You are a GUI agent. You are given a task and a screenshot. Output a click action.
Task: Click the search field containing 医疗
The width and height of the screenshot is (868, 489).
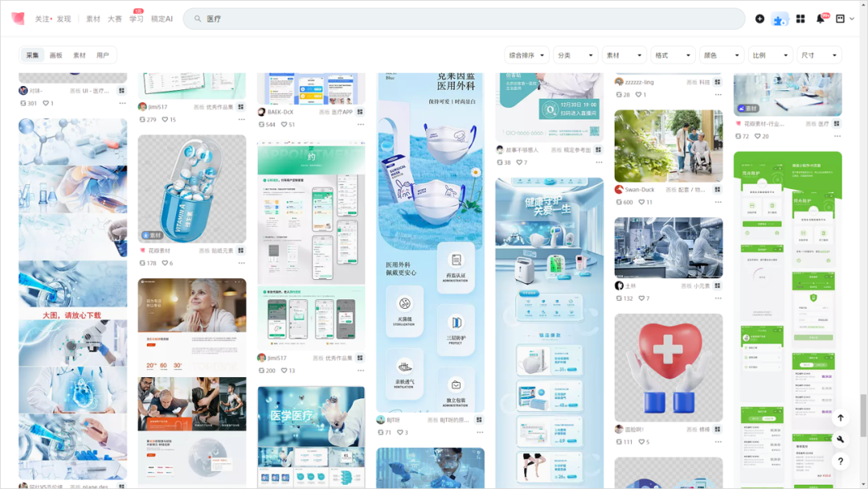[x=464, y=18]
